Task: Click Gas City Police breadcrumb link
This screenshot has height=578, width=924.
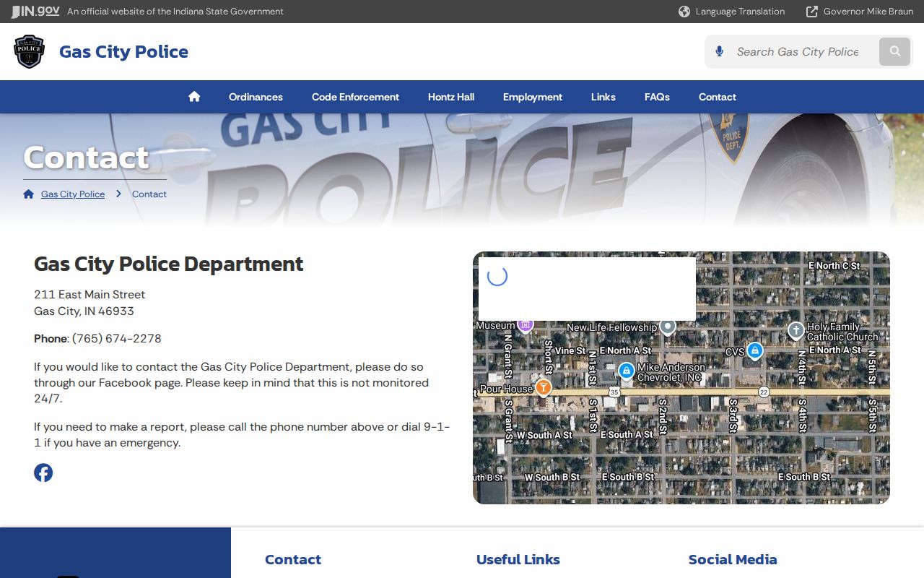Action: pos(73,194)
